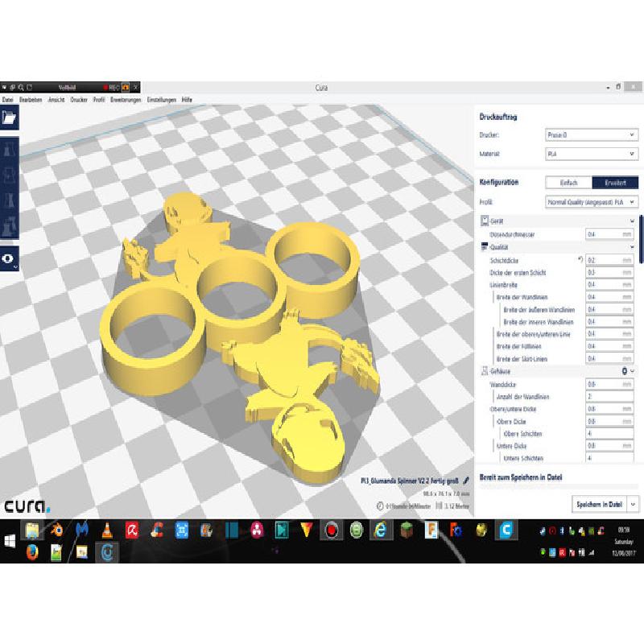
Task: Click the Wanddicke value field
Action: (x=609, y=385)
